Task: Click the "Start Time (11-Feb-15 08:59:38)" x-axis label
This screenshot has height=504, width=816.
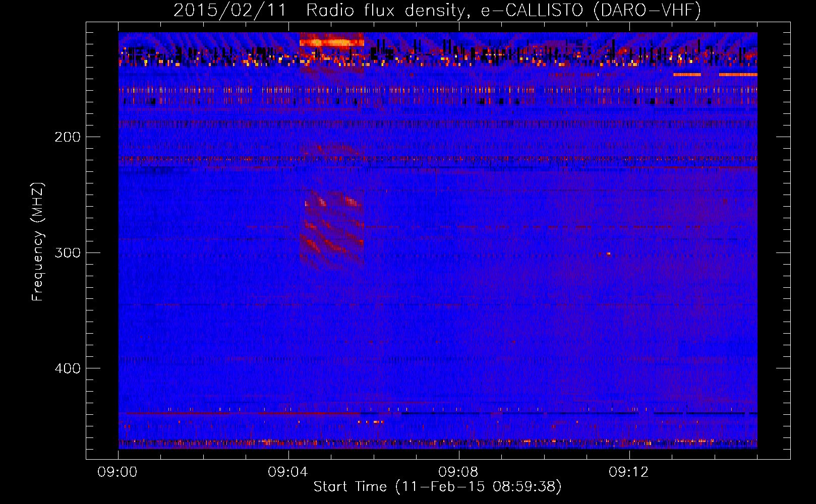Action: [437, 487]
